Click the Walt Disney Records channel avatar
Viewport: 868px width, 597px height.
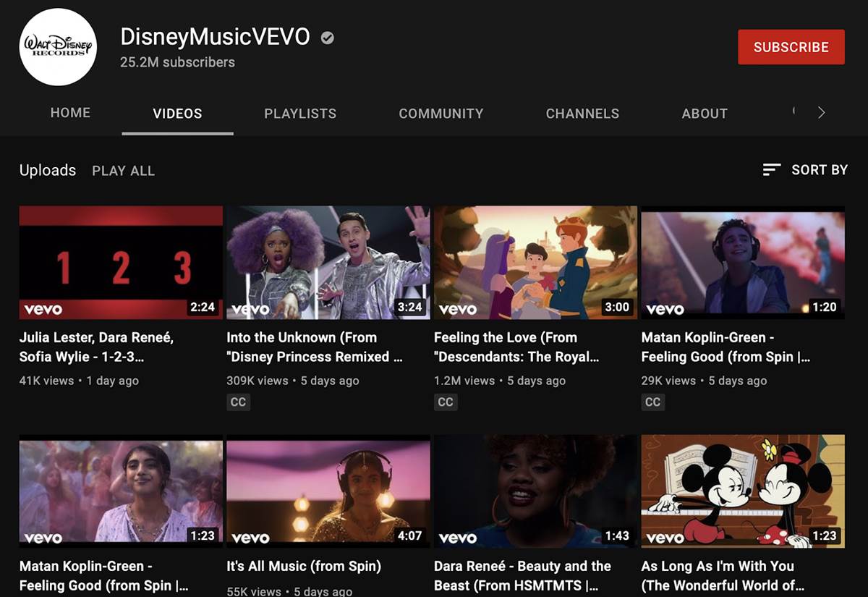click(x=58, y=48)
